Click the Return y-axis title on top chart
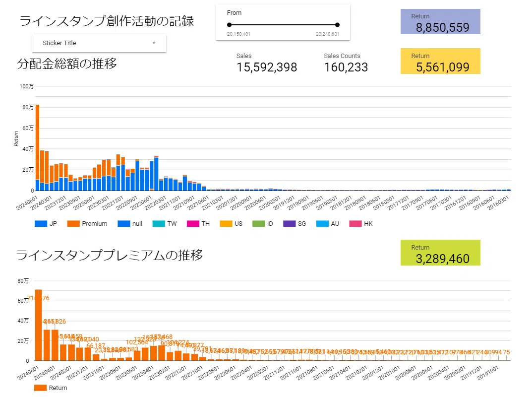The width and height of the screenshot is (532, 399). [16, 138]
